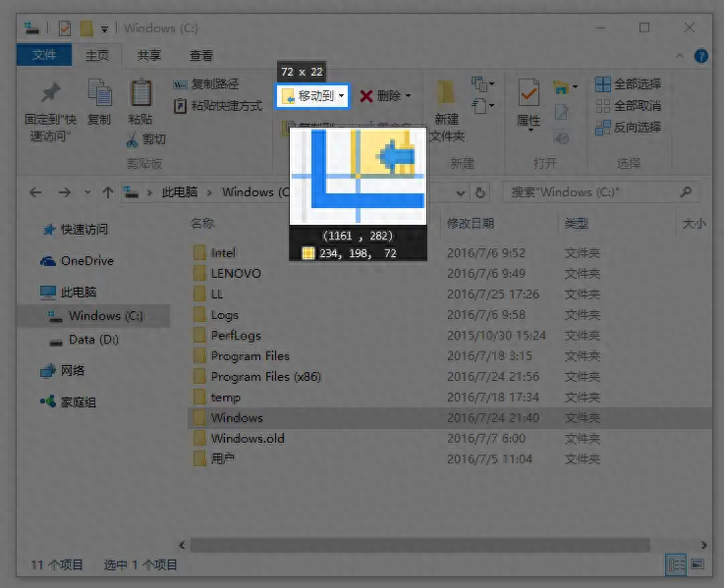Click the Invert selection icon
This screenshot has height=588, width=724.
602,127
